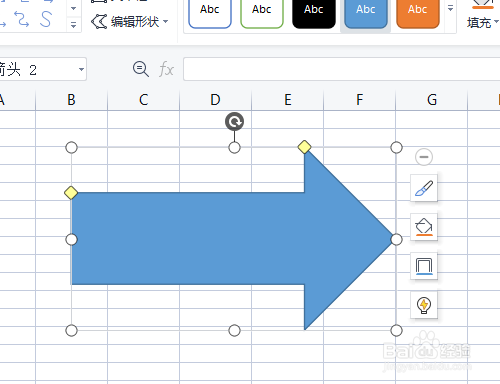
Task: Click the zoom formula bar magnifier icon
Action: pos(141,69)
